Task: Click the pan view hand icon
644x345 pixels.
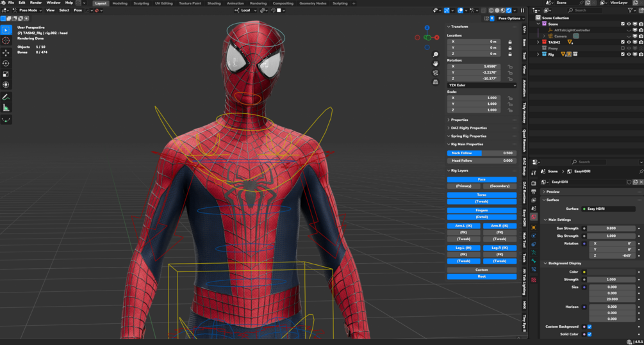Action: coord(436,63)
